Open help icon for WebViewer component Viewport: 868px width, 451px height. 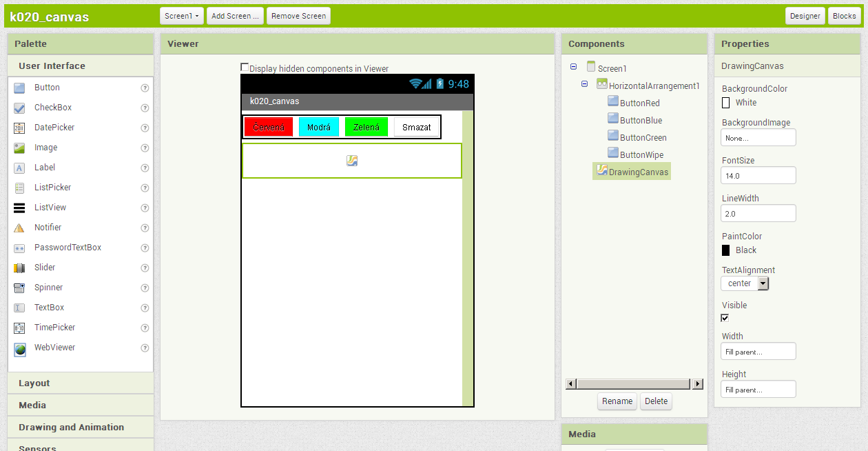[x=145, y=348]
